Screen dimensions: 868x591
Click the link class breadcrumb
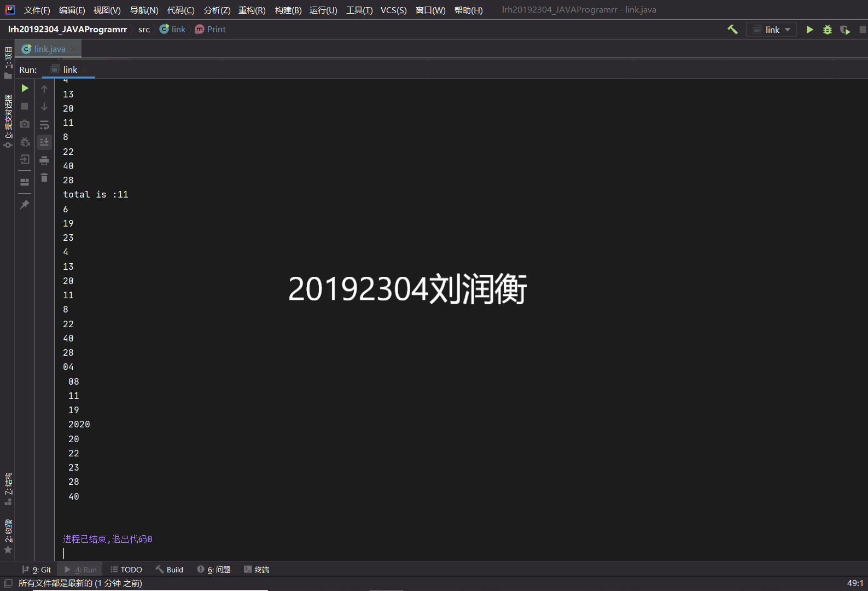point(172,30)
